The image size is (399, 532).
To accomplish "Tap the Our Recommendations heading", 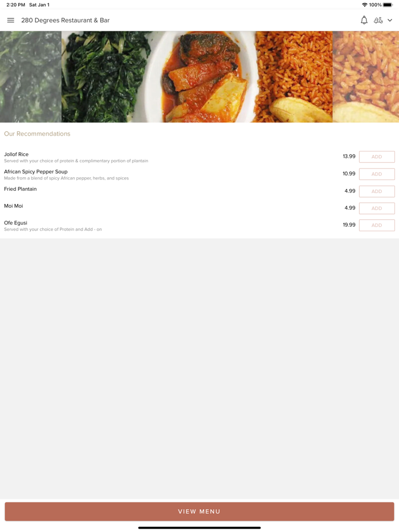I will click(37, 134).
